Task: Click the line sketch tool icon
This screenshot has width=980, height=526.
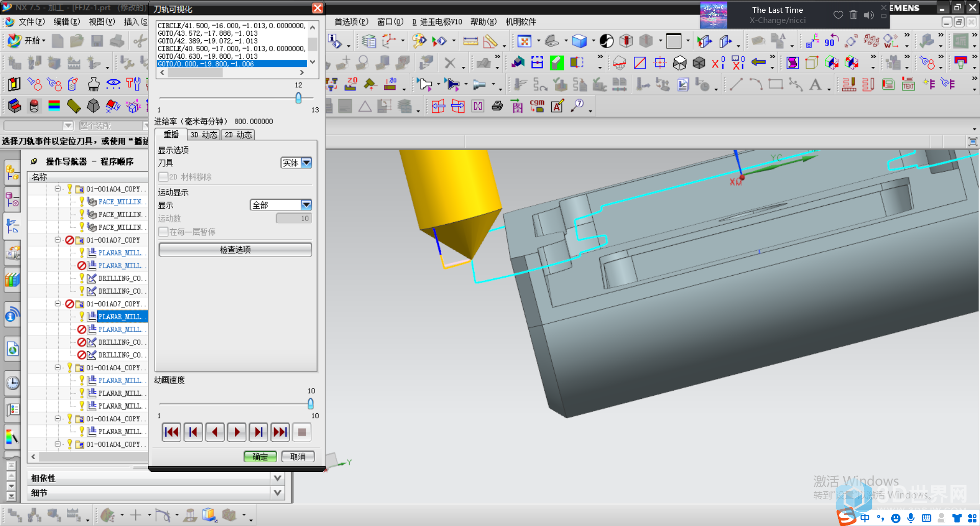Action: pos(736,84)
